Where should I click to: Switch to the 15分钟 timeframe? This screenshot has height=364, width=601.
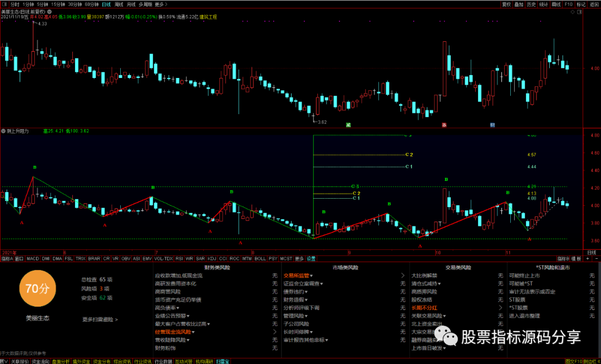pyautogui.click(x=58, y=4)
